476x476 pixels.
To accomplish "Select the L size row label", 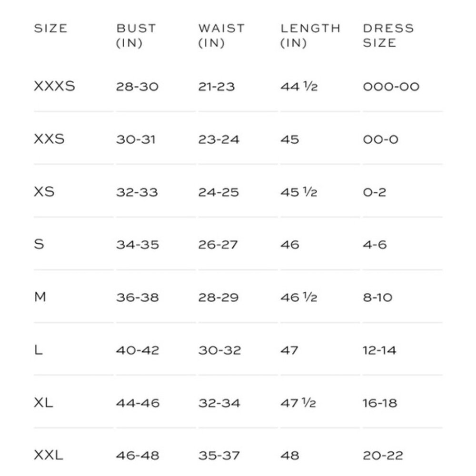I will tap(38, 350).
